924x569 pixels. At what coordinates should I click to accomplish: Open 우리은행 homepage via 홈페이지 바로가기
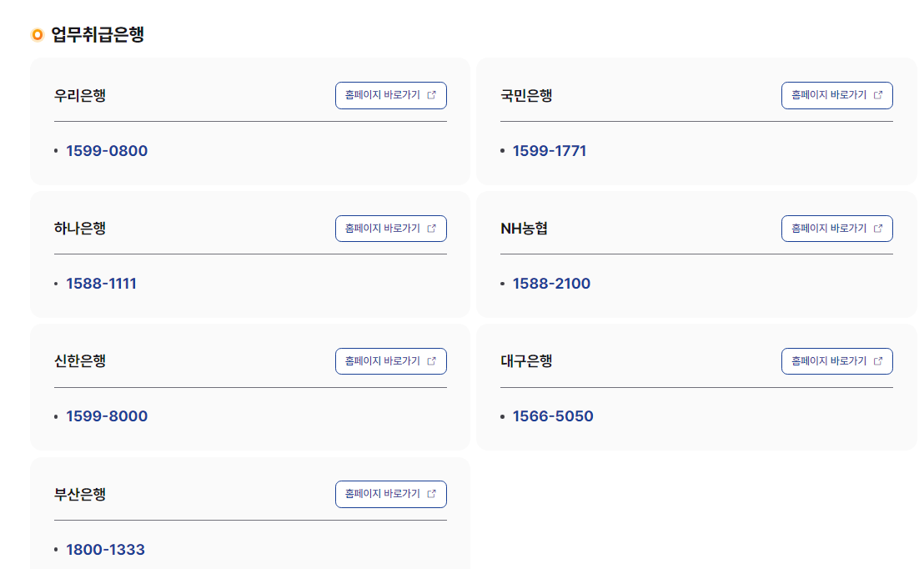390,95
